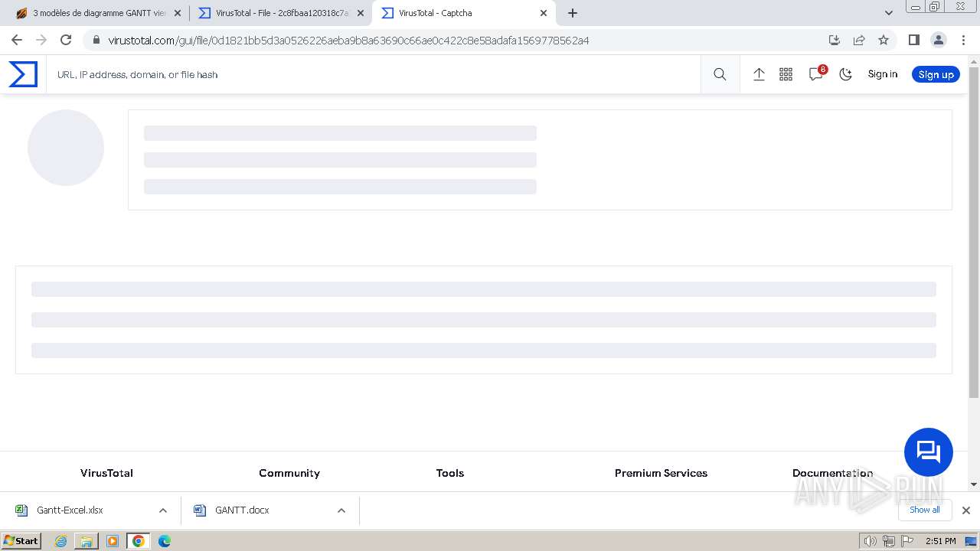Open the Chrome three-dot menu
Image resolution: width=980 pixels, height=551 pixels.
(963, 40)
